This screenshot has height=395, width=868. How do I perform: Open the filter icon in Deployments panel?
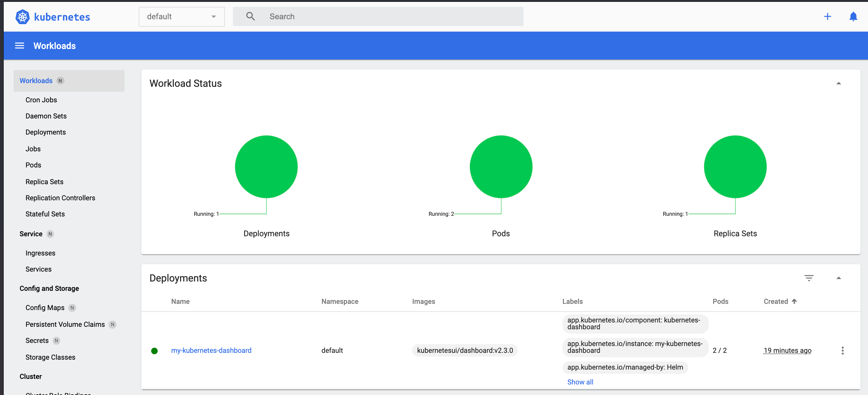point(810,277)
